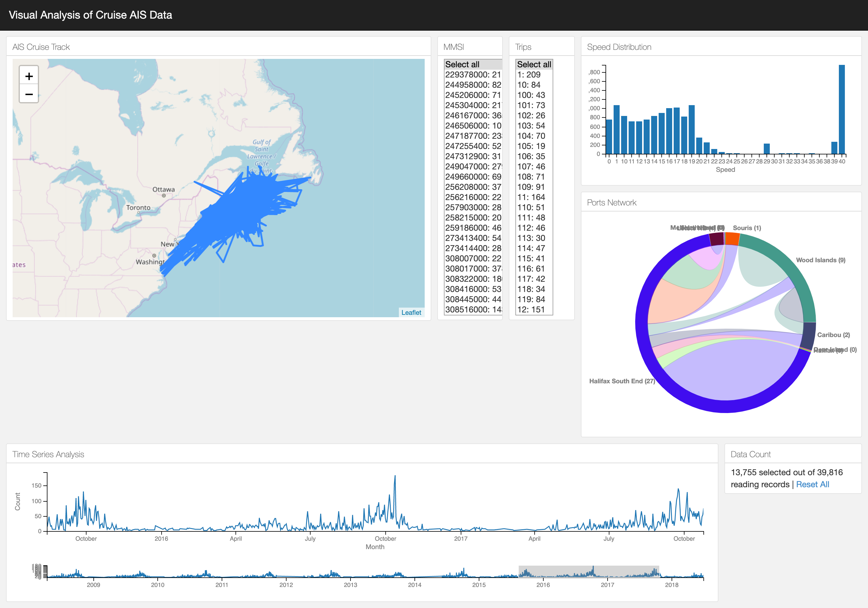Pick trip '11: 164' in Trips
This screenshot has height=608, width=868.
click(534, 197)
